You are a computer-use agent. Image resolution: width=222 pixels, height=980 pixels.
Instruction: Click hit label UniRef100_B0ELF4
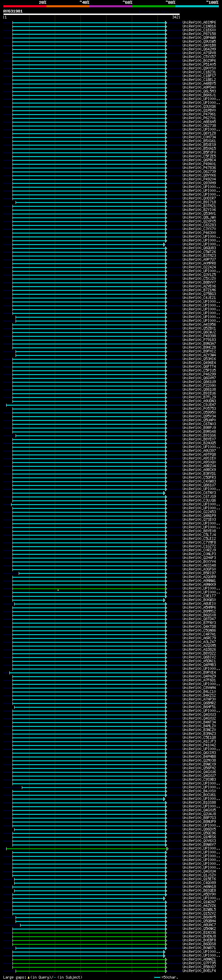[199, 971]
